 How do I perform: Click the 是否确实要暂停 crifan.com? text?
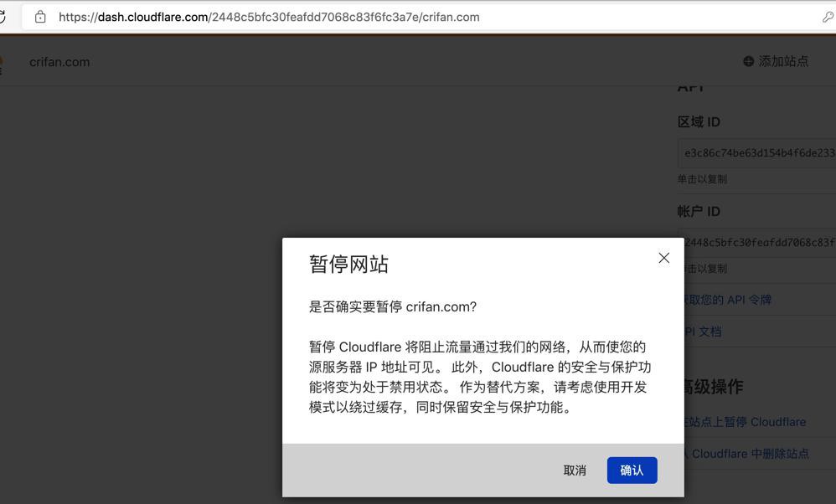392,307
